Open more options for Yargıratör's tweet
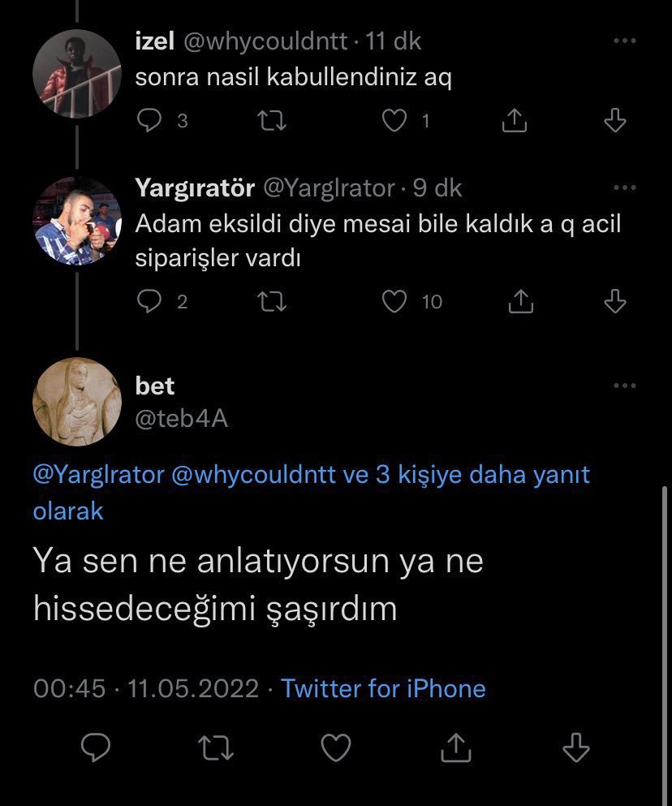This screenshot has height=806, width=672. tap(624, 188)
